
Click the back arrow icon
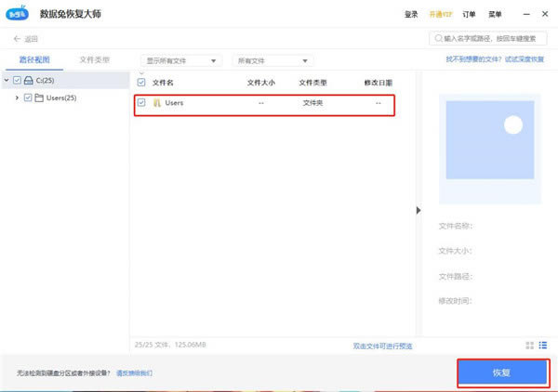tap(17, 39)
